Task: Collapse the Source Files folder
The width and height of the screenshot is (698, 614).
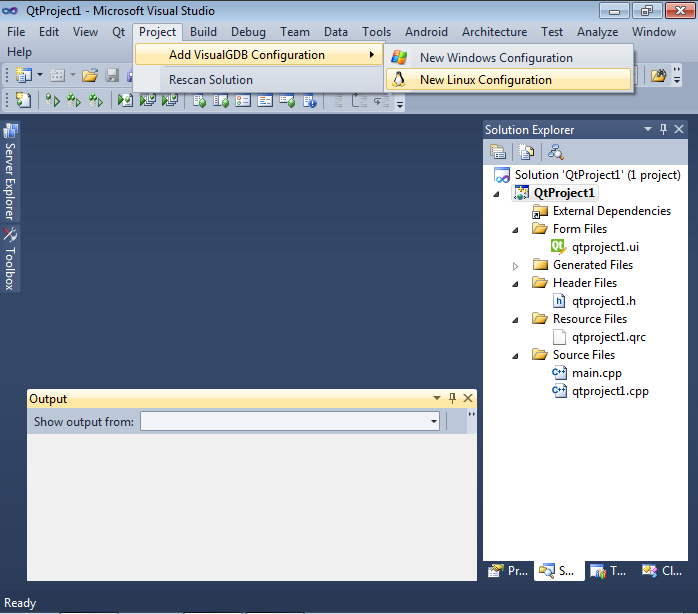Action: click(515, 356)
